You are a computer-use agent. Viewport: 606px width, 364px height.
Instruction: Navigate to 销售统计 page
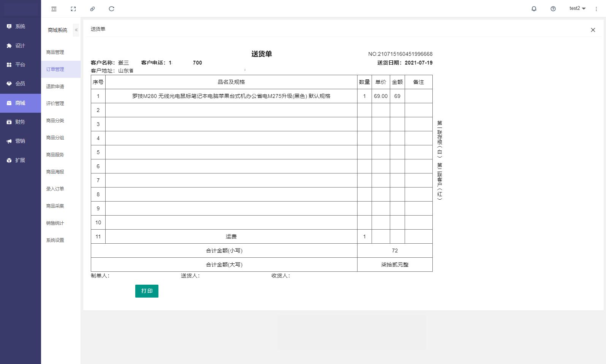click(x=55, y=223)
